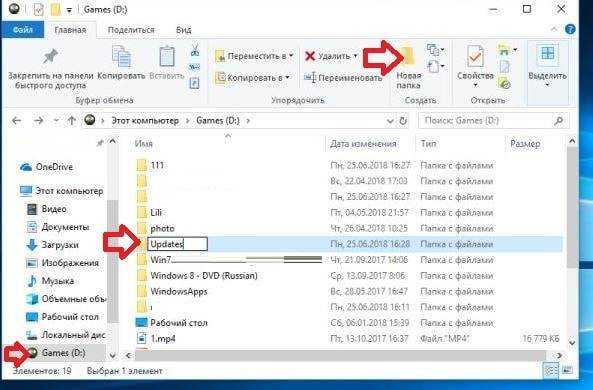Open the Выделить dropdown arrow
The height and width of the screenshot is (390, 593).
547,85
